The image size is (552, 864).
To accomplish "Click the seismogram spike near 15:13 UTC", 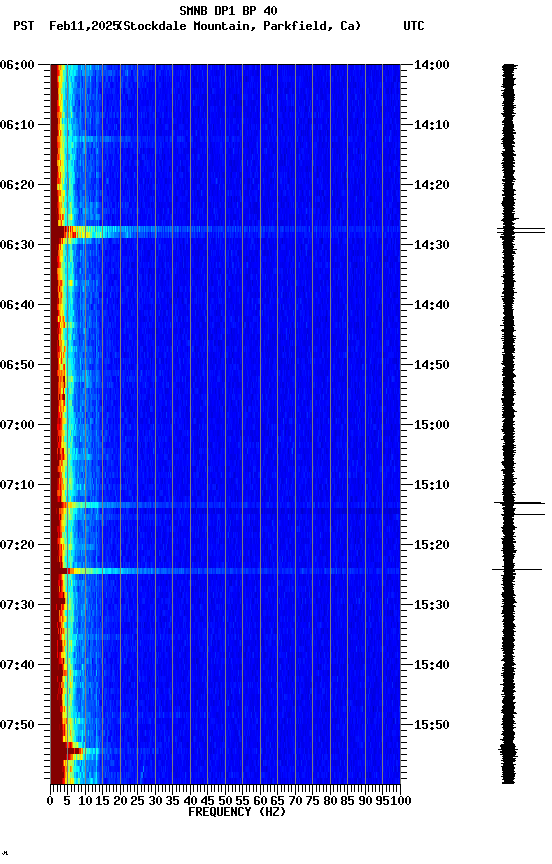I will [519, 503].
